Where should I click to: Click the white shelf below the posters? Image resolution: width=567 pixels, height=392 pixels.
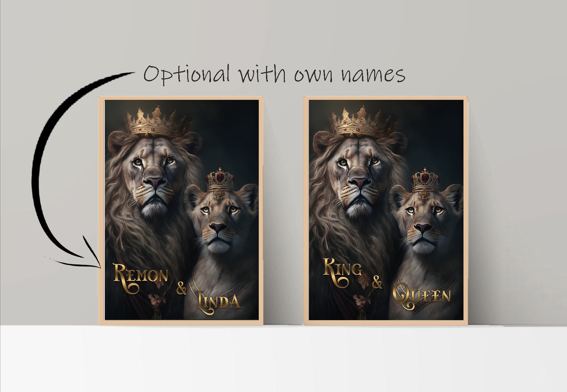click(x=283, y=358)
